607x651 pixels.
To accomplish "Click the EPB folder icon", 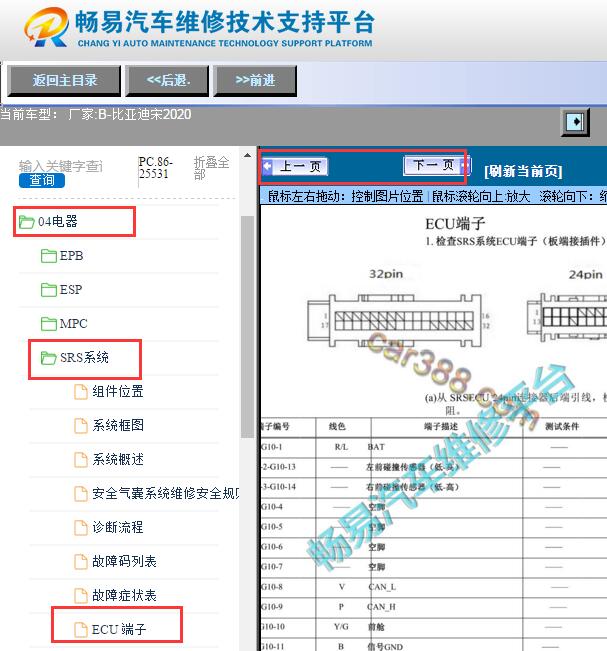I will coord(49,256).
